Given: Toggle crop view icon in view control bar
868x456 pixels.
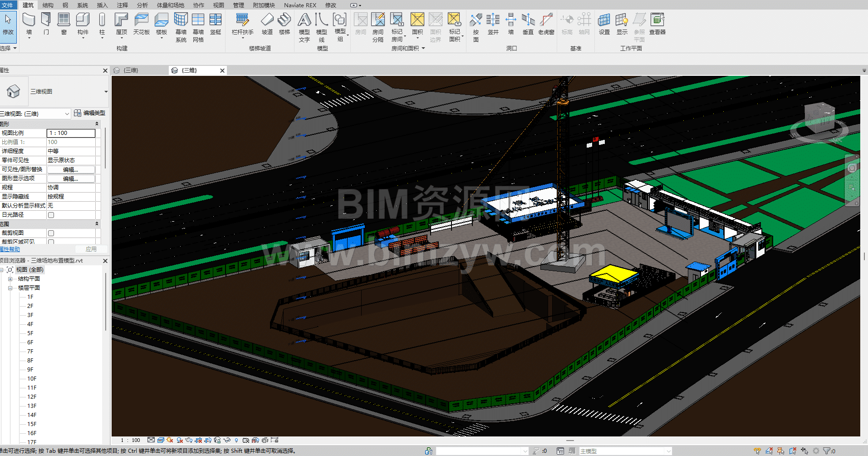Looking at the screenshot, I should (198, 440).
